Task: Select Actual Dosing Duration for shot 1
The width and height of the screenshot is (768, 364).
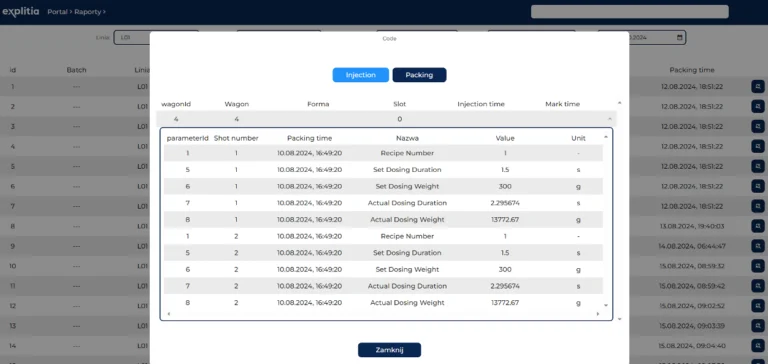Action: coord(384,203)
